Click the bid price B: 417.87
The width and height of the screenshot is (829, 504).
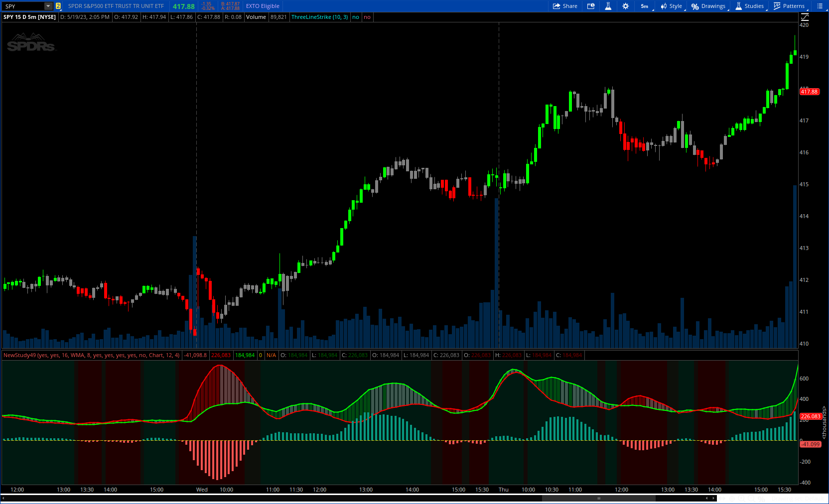click(x=230, y=4)
